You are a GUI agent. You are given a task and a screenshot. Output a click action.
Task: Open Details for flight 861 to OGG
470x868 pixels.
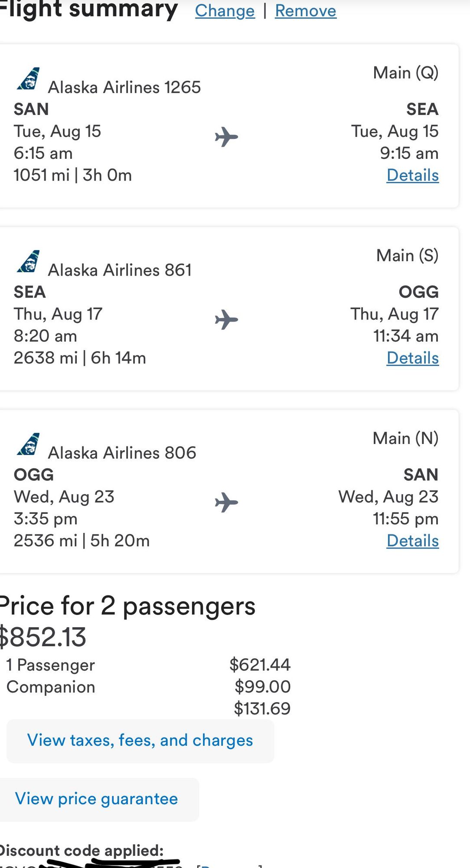pos(413,358)
